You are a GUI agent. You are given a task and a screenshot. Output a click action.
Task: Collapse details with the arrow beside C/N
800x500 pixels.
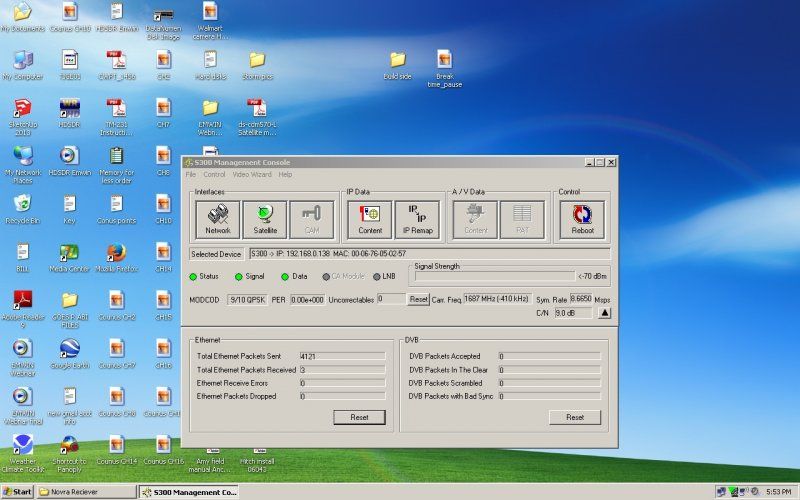604,313
